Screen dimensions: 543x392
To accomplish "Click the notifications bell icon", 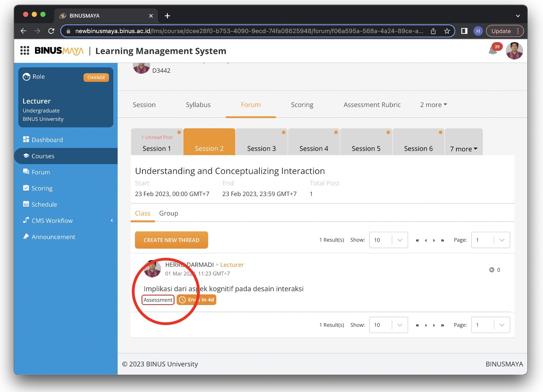I will pyautogui.click(x=493, y=51).
